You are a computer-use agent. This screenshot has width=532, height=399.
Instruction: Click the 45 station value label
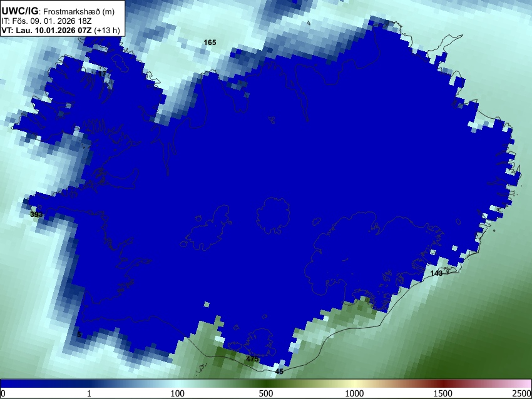pos(279,371)
